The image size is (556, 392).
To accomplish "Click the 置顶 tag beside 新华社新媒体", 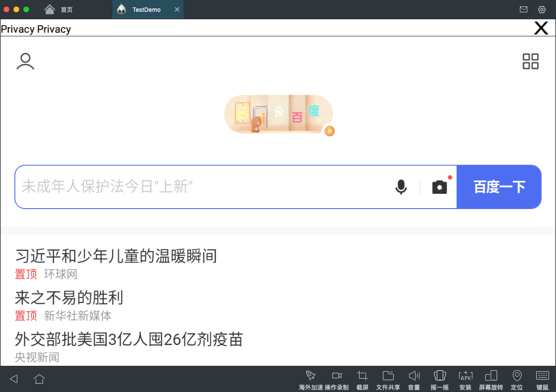I will (26, 315).
